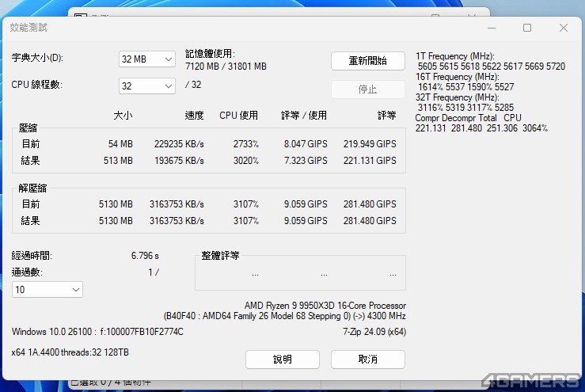The height and width of the screenshot is (392, 585).
Task: Click the 重新開始 button
Action: tap(368, 61)
